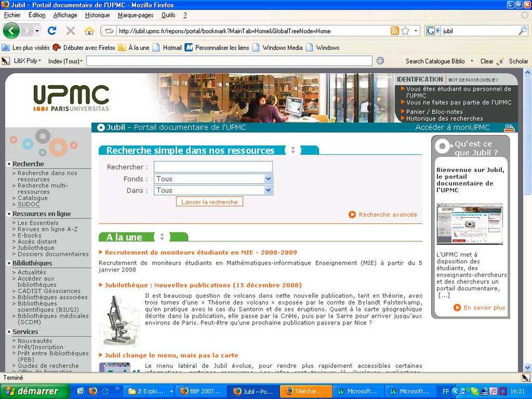Open the À la une feed bookmark
Image resolution: width=532 pixels, height=399 pixels.
point(134,48)
